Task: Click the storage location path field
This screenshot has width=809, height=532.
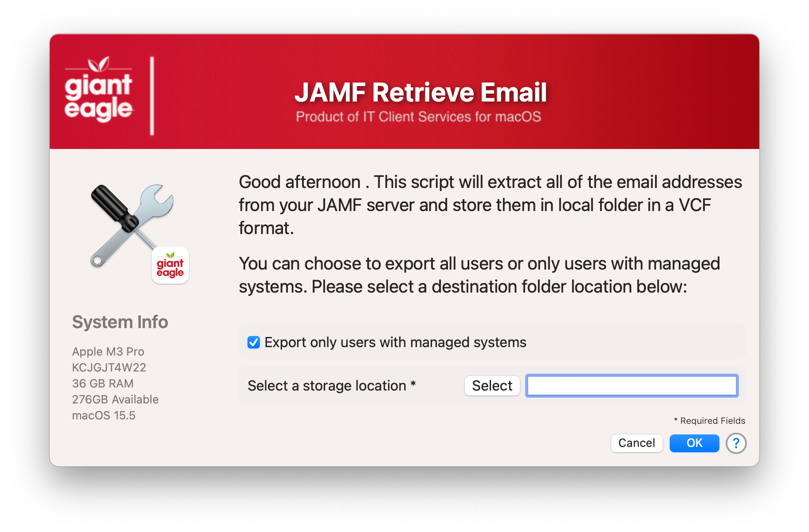Action: pyautogui.click(x=632, y=386)
